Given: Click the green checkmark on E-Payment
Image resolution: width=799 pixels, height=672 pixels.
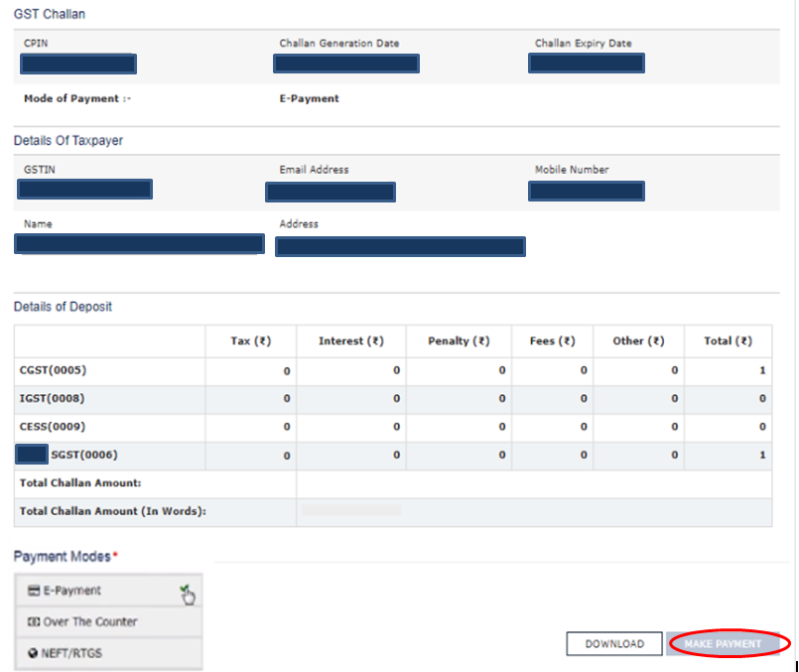Looking at the screenshot, I should [x=185, y=590].
